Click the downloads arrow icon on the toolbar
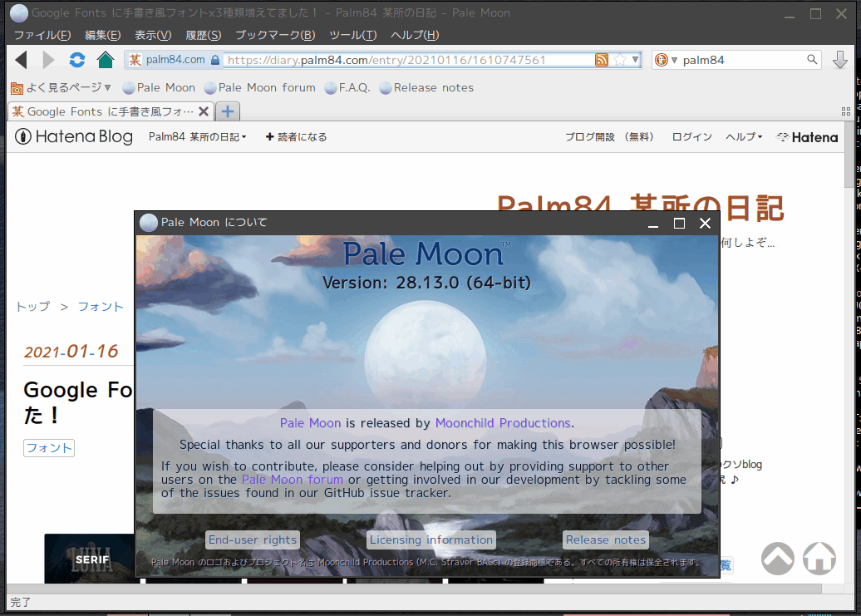 point(842,59)
